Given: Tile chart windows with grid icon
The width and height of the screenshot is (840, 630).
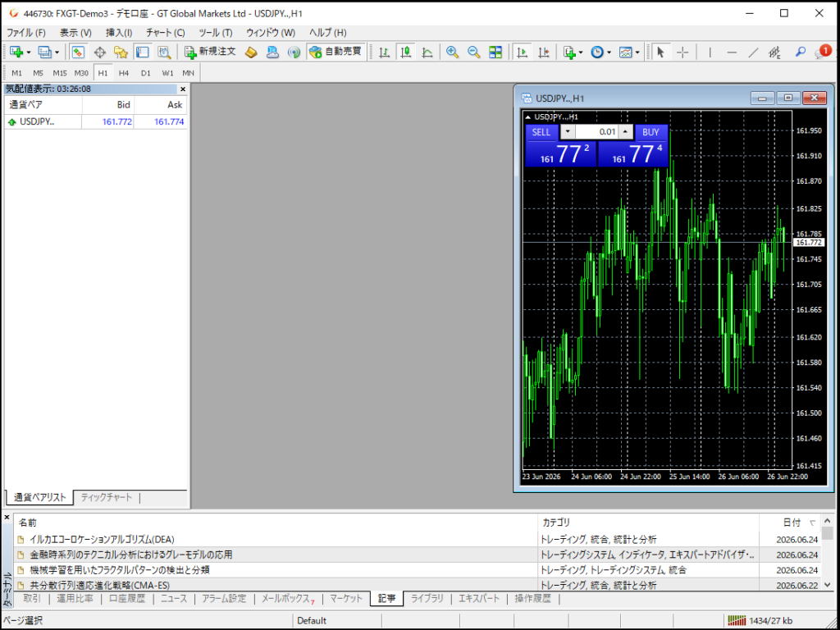Looking at the screenshot, I should coord(495,52).
